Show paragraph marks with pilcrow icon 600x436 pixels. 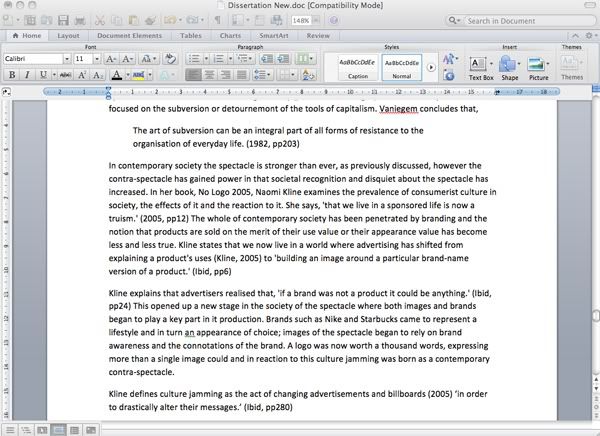217,20
